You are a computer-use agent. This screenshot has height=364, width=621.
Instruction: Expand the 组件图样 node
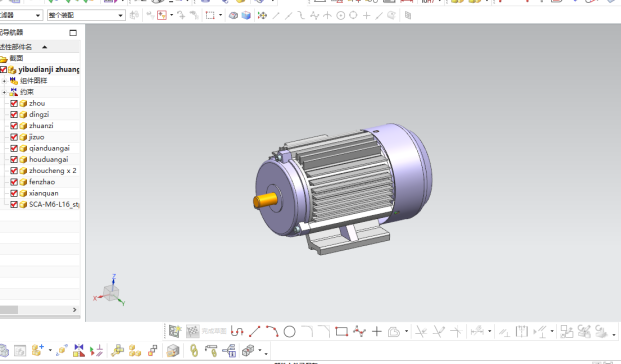click(x=4, y=81)
